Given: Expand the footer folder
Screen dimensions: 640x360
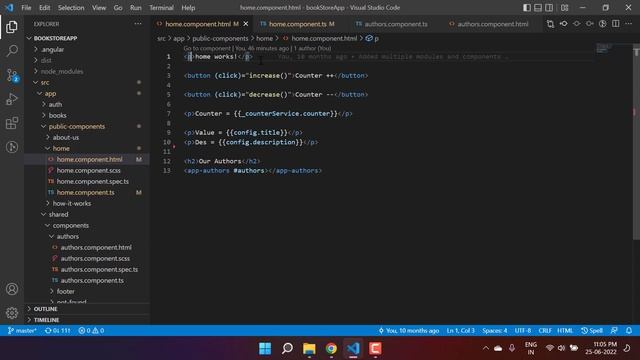Looking at the screenshot, I should [65, 291].
